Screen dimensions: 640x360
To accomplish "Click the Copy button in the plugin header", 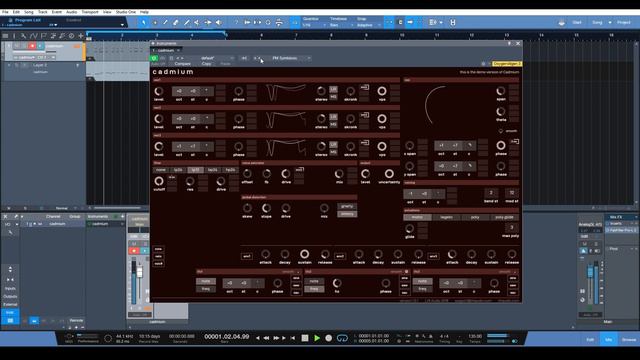I will pos(207,64).
